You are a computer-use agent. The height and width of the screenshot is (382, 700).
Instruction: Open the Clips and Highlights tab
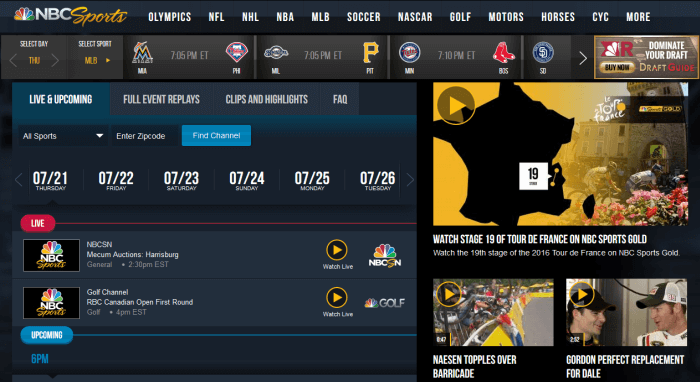pyautogui.click(x=267, y=99)
